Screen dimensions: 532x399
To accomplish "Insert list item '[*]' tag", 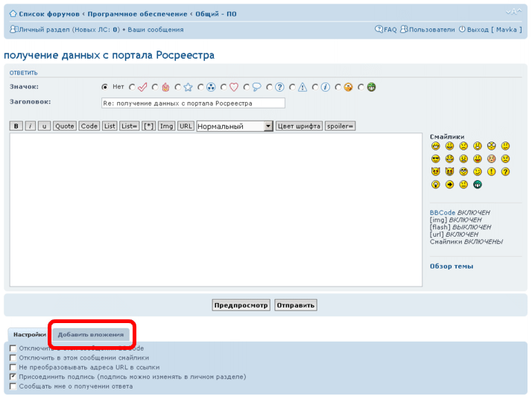I will pos(148,126).
